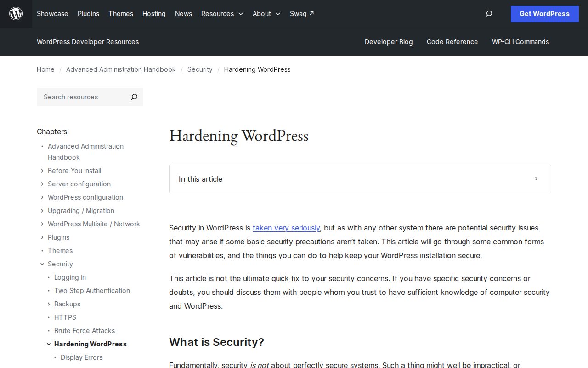588x368 pixels.
Task: Go to the Hosting page
Action: tap(154, 14)
